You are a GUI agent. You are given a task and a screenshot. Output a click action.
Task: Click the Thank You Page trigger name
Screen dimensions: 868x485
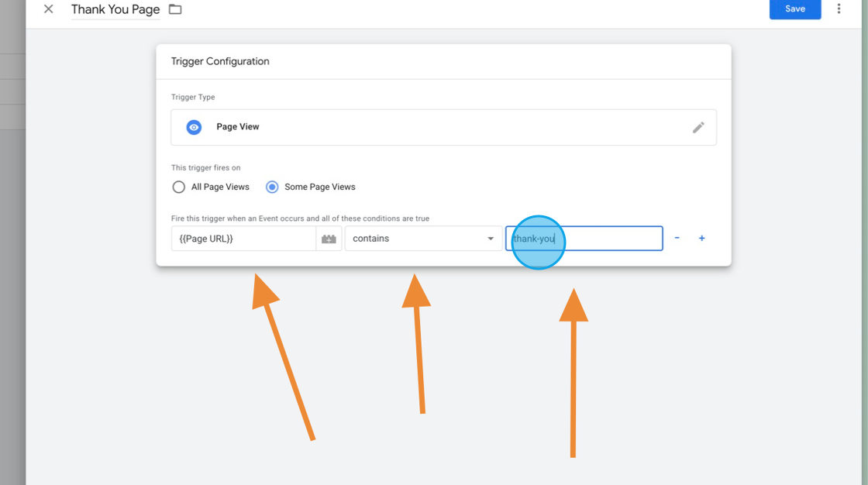click(115, 9)
